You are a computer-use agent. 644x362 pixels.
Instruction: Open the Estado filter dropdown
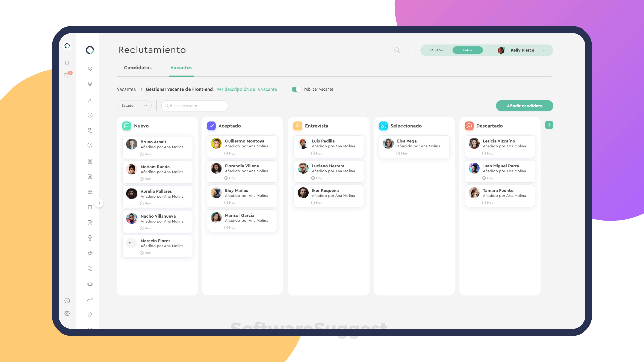tap(134, 105)
